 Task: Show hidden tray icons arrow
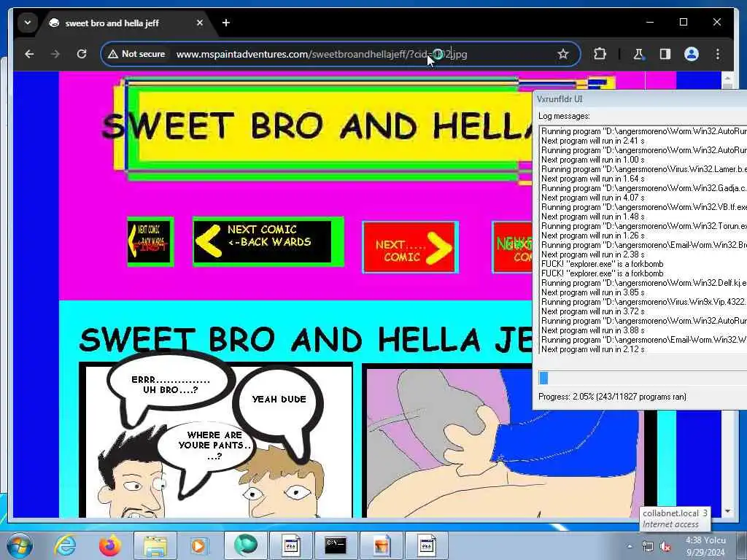(630, 547)
